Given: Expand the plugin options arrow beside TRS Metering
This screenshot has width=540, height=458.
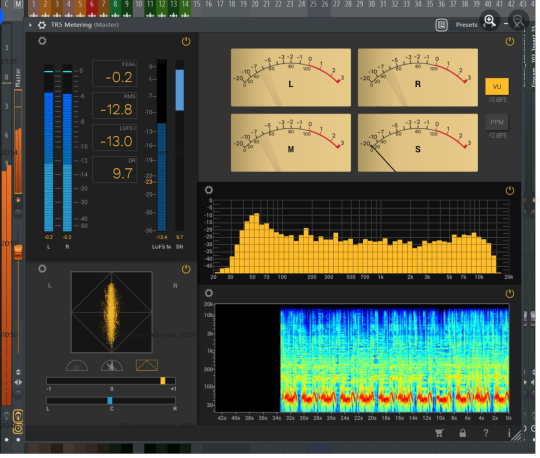Looking at the screenshot, I should click(x=30, y=25).
